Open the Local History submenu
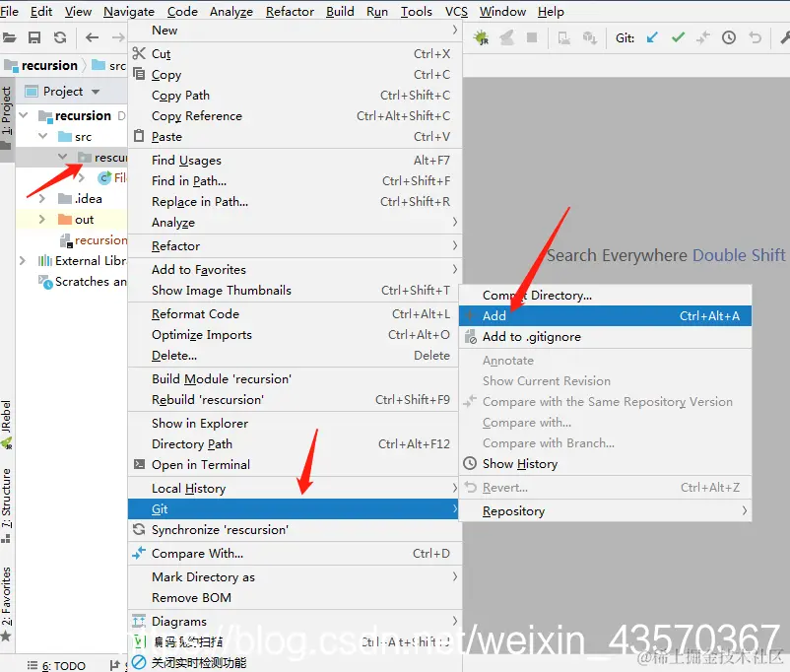This screenshot has height=672, width=790. 295,489
